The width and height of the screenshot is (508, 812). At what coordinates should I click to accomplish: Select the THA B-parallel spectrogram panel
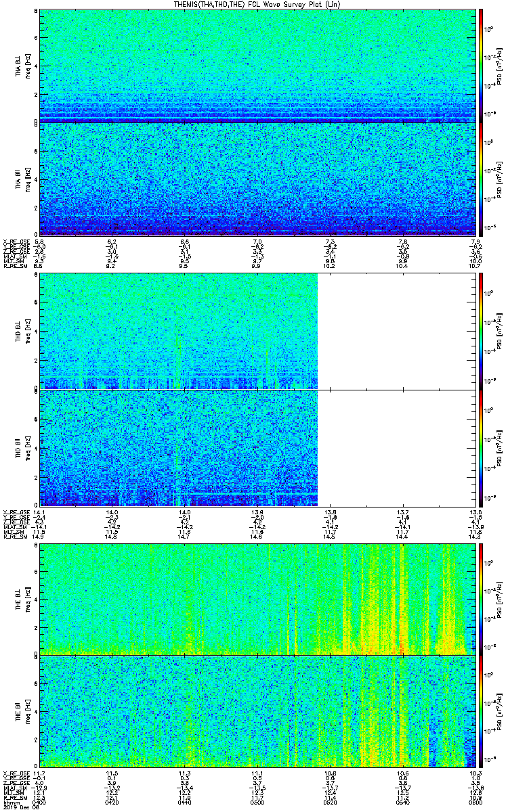click(x=257, y=180)
